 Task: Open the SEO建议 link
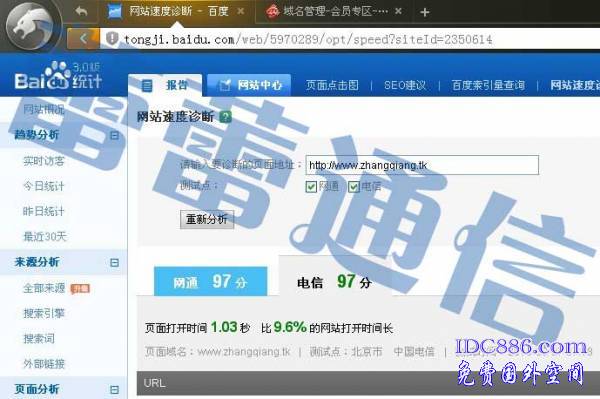pyautogui.click(x=405, y=85)
